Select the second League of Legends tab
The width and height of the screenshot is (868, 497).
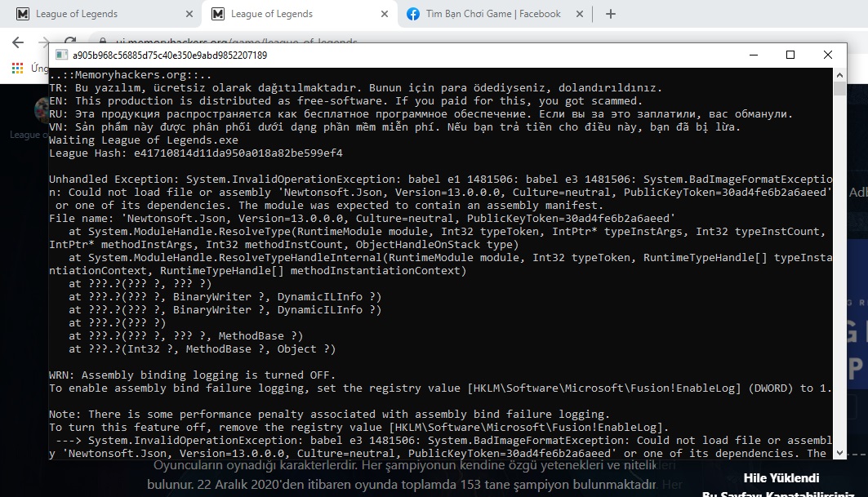[300, 14]
